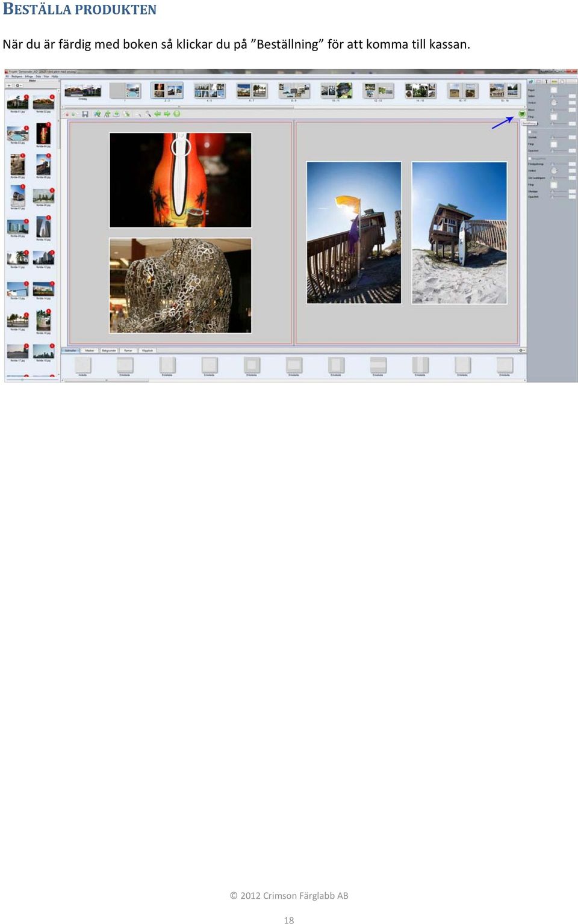Image resolution: width=578 pixels, height=924 pixels.
Task: Select spread 14-15 thumbnail in page strip
Action: (420, 91)
